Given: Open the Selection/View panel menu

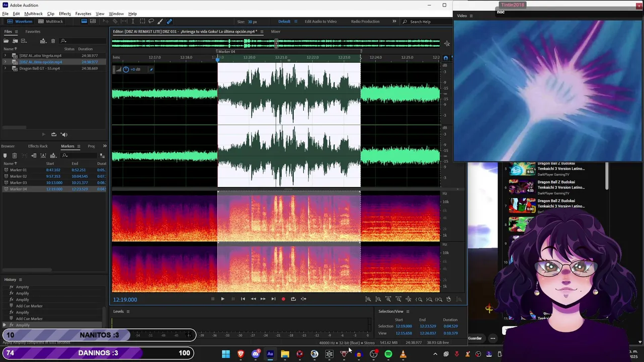Looking at the screenshot, I should point(408,311).
